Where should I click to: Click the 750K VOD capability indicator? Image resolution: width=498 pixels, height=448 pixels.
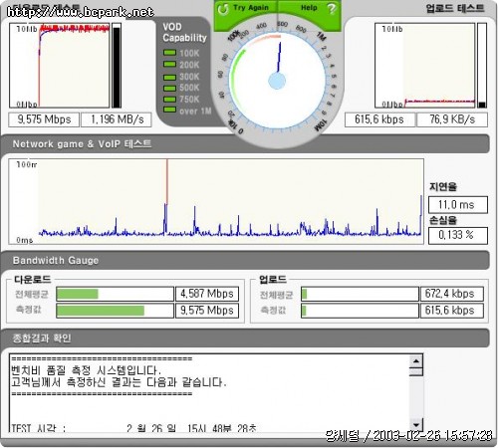click(x=169, y=99)
